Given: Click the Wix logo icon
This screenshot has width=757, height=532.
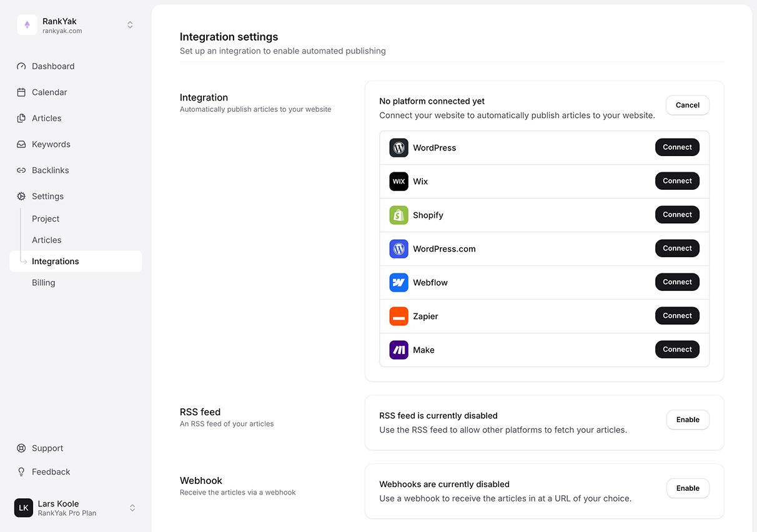Looking at the screenshot, I should (398, 182).
